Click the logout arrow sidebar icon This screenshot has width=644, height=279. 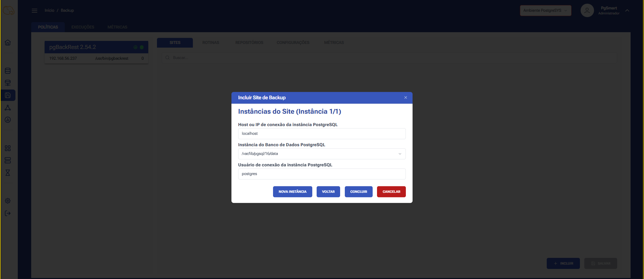pos(8,213)
